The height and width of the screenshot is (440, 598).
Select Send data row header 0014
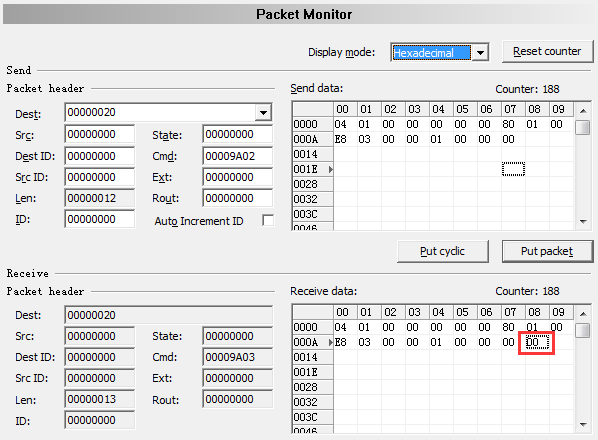[313, 154]
